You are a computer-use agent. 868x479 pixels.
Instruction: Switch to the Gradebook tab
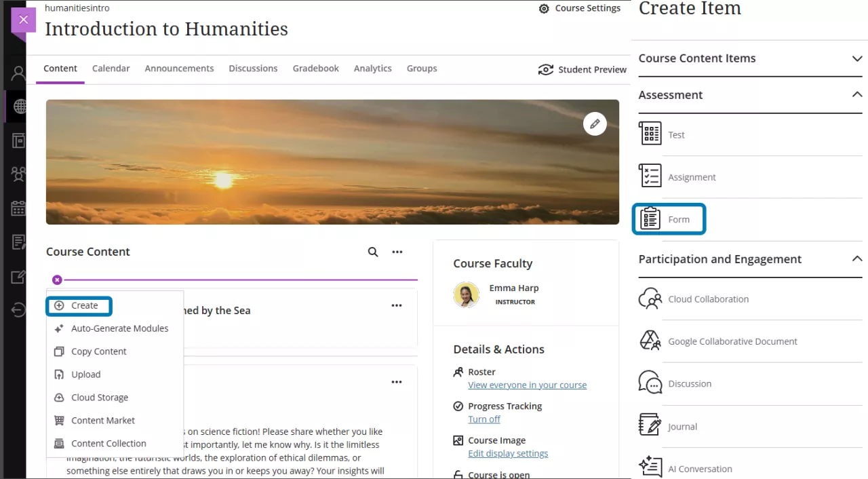point(315,69)
